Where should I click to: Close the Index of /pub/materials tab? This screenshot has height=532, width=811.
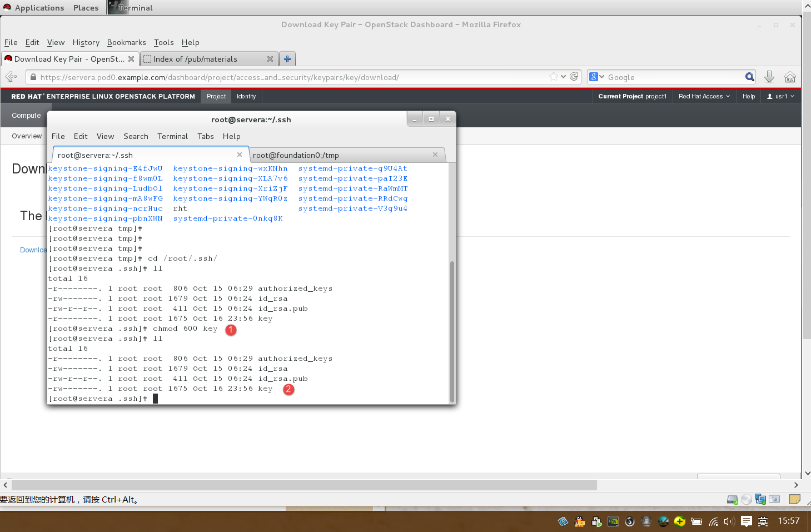point(270,59)
